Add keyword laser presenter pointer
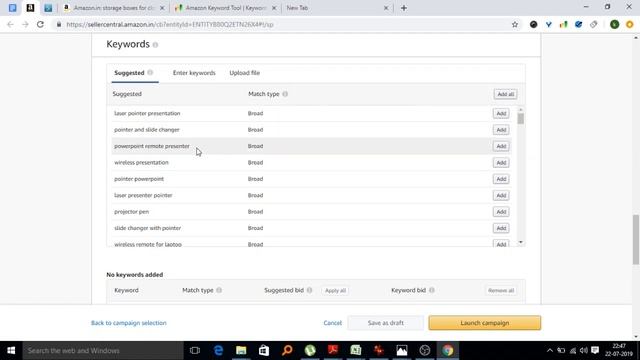Viewport: 640px width, 360px height. tap(501, 195)
